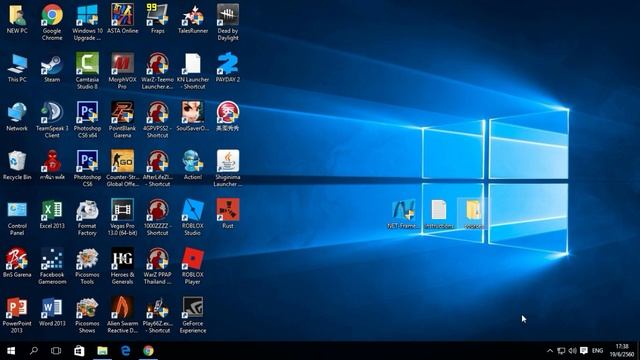The image size is (640, 360).
Task: Open the Start menu
Action: click(x=11, y=351)
